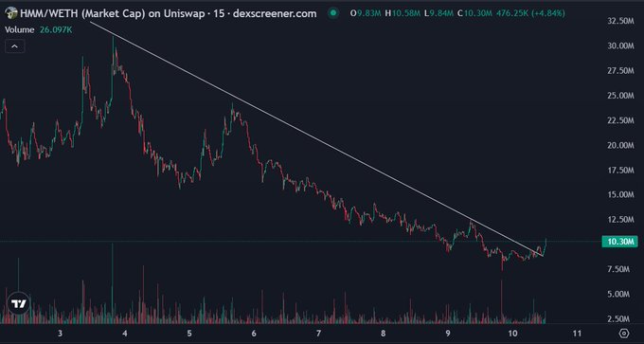Select the white descending trendline
This screenshot has height=344, width=644.
click(x=316, y=139)
